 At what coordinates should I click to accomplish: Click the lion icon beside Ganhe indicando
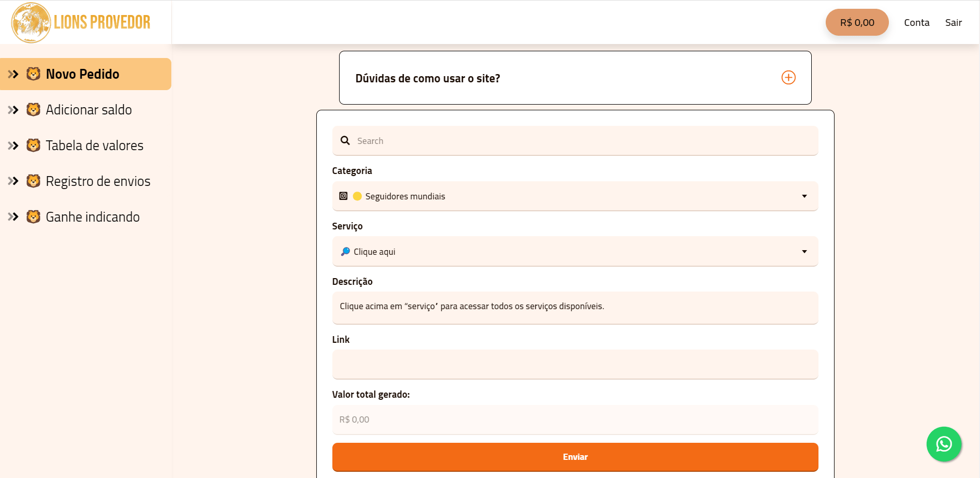click(33, 217)
